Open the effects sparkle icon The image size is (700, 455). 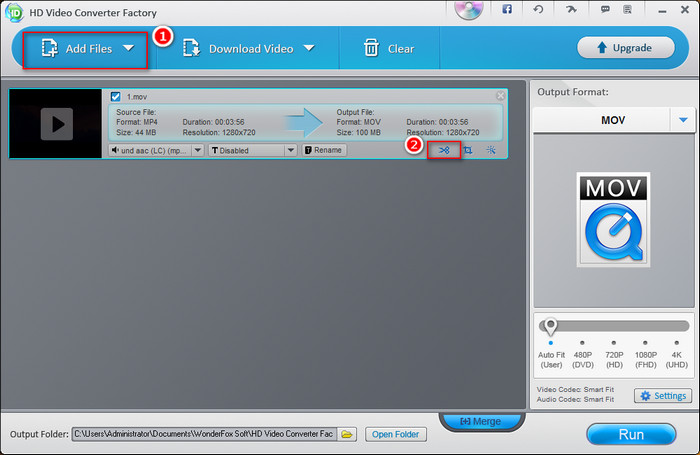pyautogui.click(x=491, y=150)
